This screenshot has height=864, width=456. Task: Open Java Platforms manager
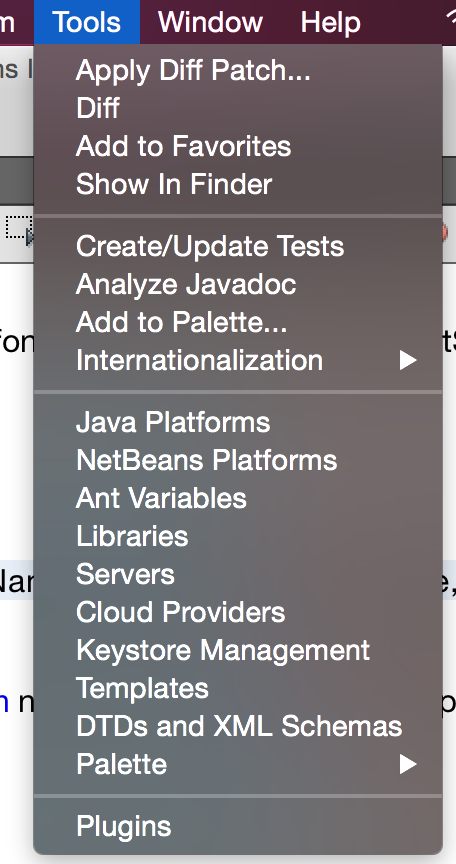tap(238, 422)
